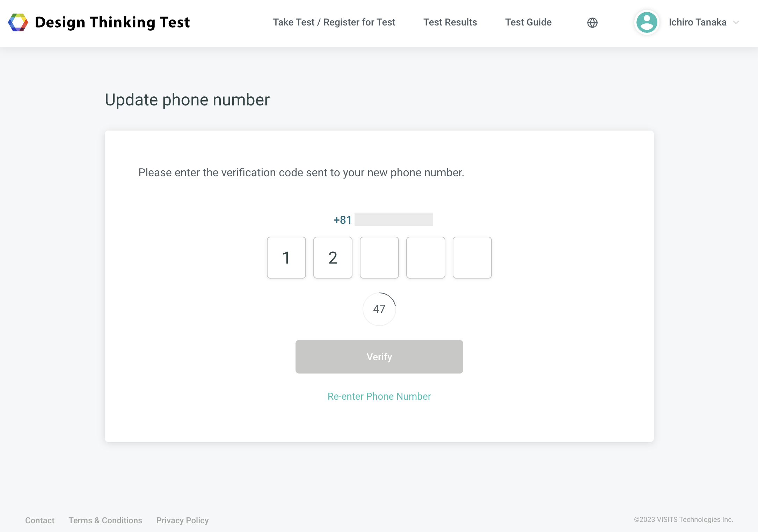The height and width of the screenshot is (532, 758).
Task: Open the Ichiro Tanaka user menu
Action: [698, 22]
